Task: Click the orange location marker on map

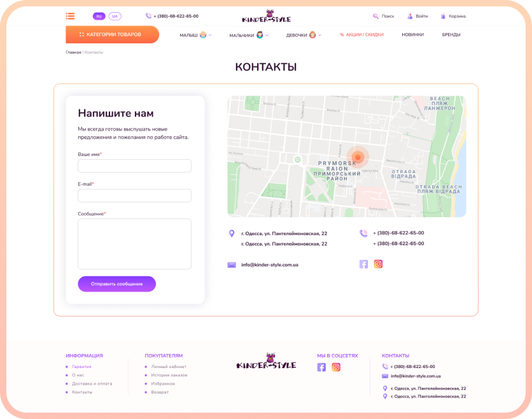Action: (x=358, y=157)
